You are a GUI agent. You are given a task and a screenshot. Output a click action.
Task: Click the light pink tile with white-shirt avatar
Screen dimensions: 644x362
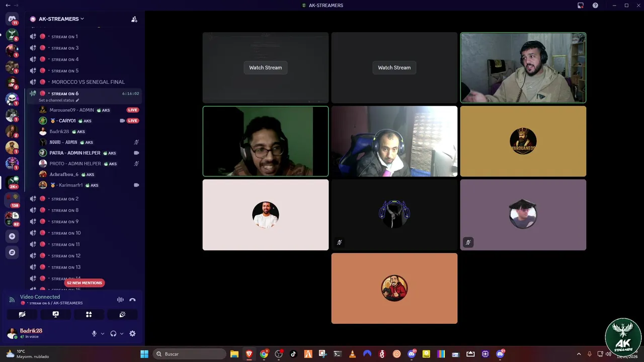pyautogui.click(x=266, y=215)
